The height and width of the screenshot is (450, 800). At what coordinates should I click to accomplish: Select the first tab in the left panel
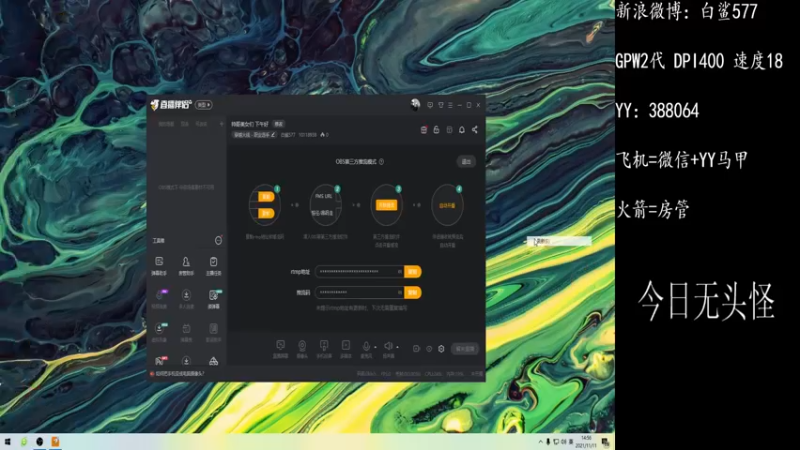click(x=166, y=124)
